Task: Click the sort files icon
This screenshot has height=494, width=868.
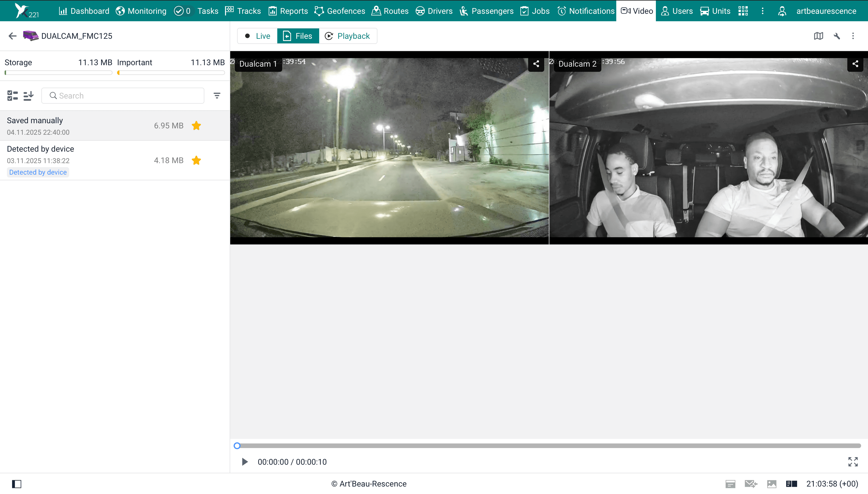Action: click(28, 96)
